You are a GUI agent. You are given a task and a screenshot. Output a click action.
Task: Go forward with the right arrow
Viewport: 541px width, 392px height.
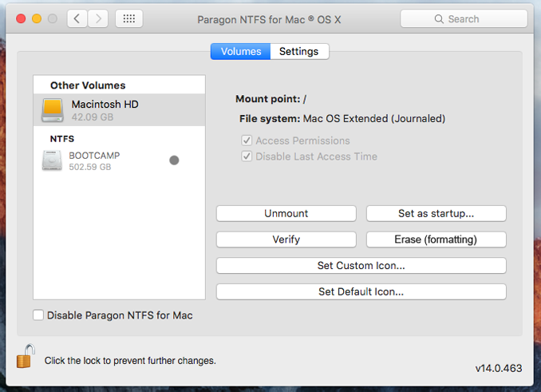[x=98, y=18]
